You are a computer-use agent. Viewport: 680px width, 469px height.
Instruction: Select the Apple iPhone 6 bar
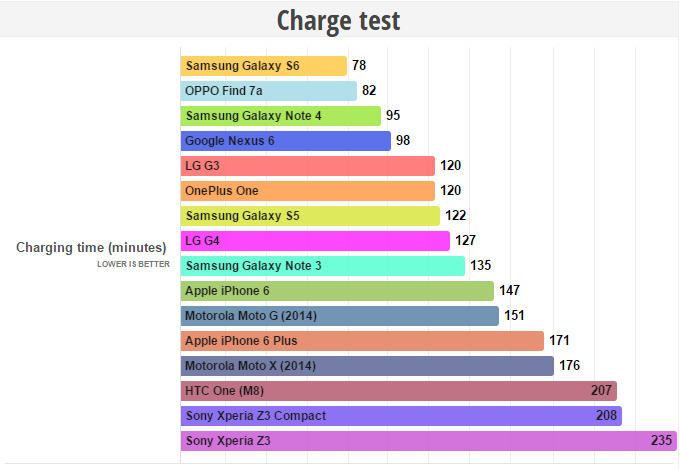337,291
